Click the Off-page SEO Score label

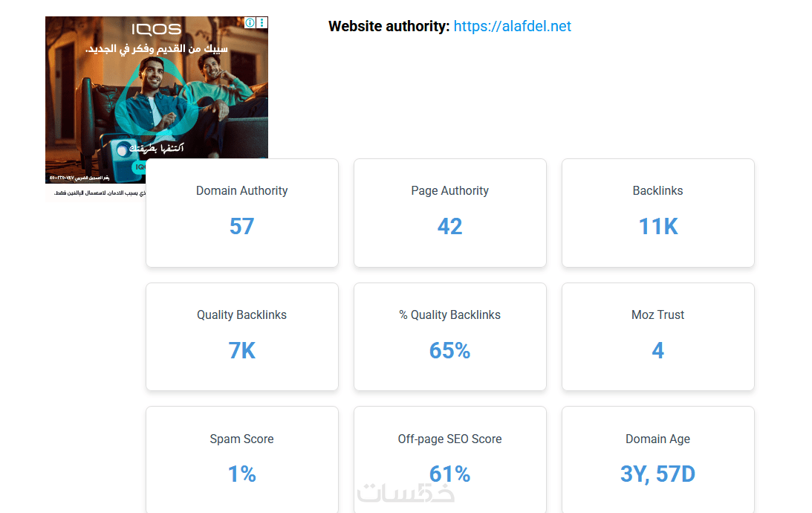point(450,439)
